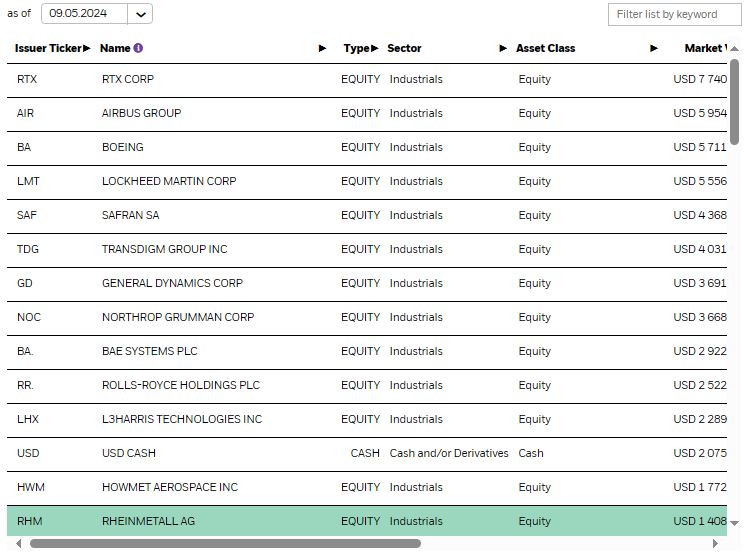Image resolution: width=749 pixels, height=555 pixels.
Task: Select NORTHROP GRUMMAN CORP name cell
Action: tap(178, 317)
